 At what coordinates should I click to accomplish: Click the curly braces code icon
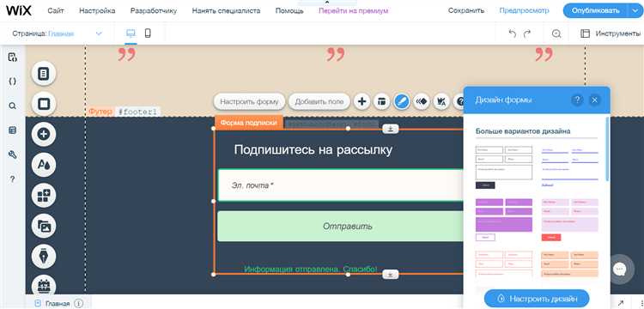coord(12,82)
